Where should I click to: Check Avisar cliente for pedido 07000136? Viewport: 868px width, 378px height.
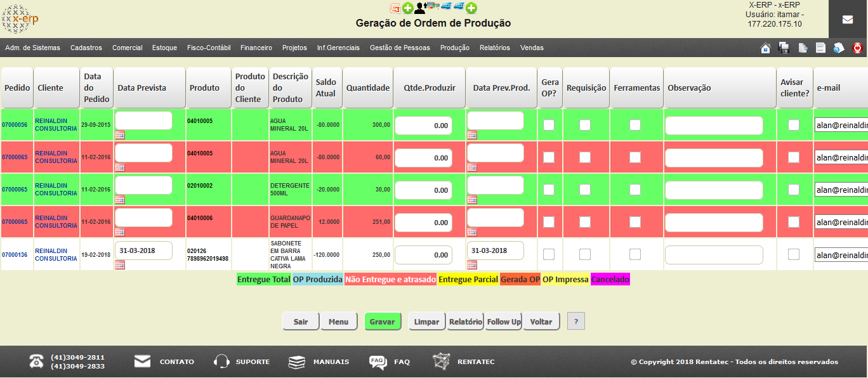(x=794, y=254)
